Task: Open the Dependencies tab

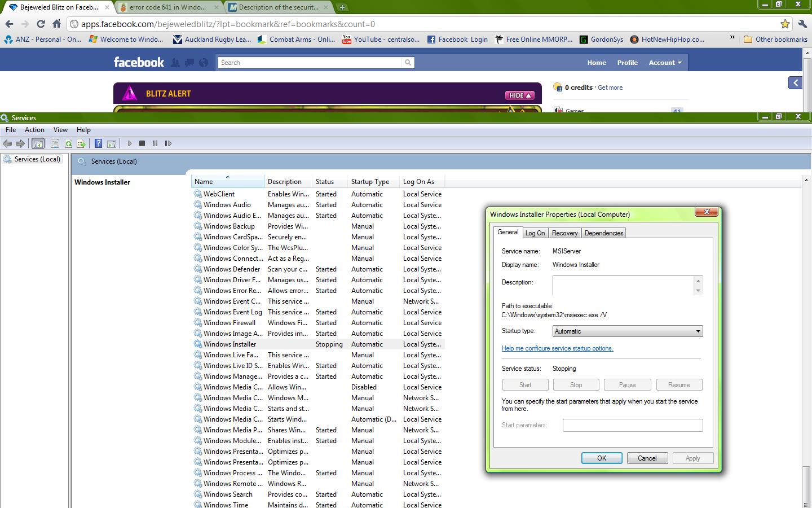Action: pyautogui.click(x=603, y=233)
